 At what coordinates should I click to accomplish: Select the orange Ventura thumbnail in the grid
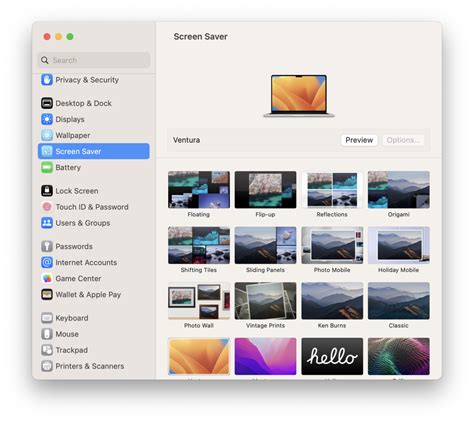(x=199, y=356)
